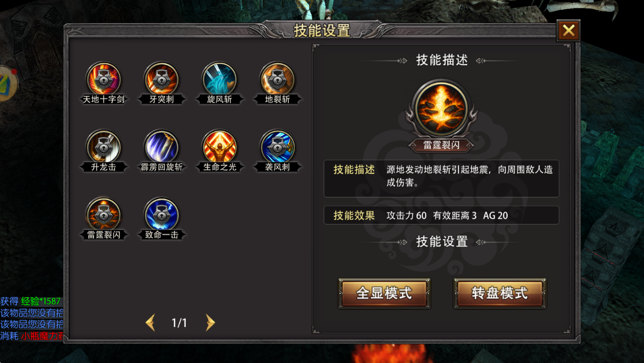This screenshot has width=644, height=363.
Task: Pick the 致命一击 skill icon
Action: tap(162, 215)
